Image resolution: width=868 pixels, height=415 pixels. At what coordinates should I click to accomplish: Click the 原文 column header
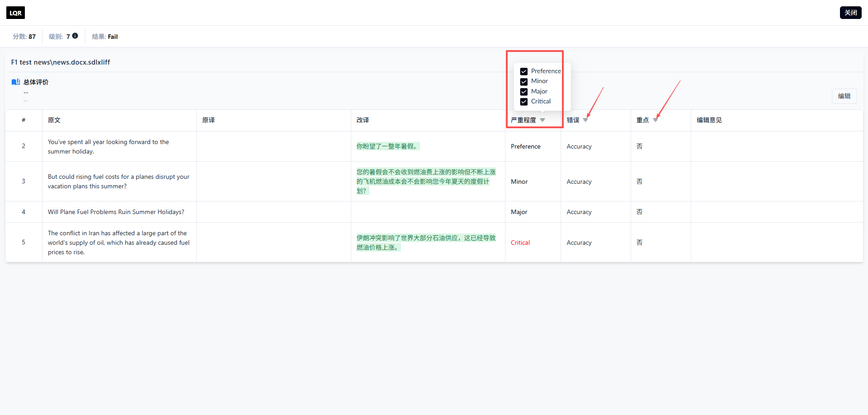[x=54, y=120]
